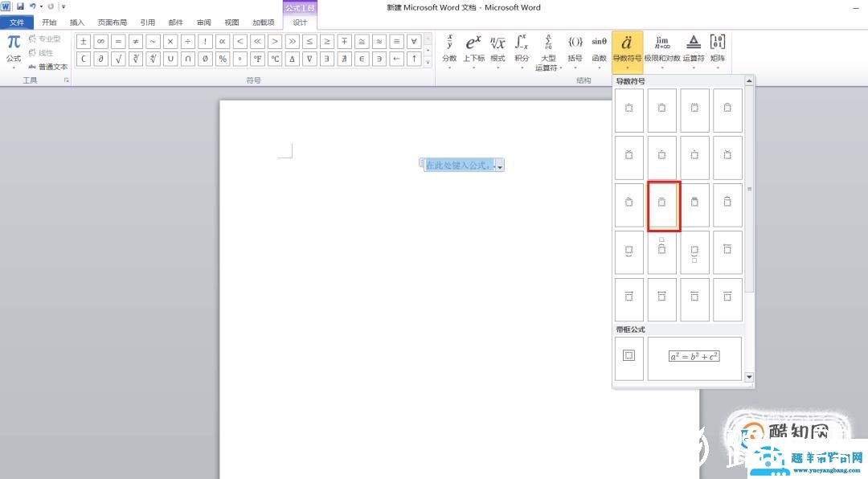
Task: Switch equation to 专业型 (professional) format
Action: pyautogui.click(x=45, y=39)
